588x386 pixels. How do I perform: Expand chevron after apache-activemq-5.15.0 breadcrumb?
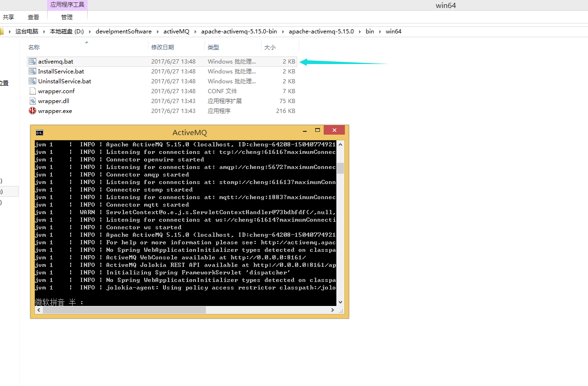360,32
